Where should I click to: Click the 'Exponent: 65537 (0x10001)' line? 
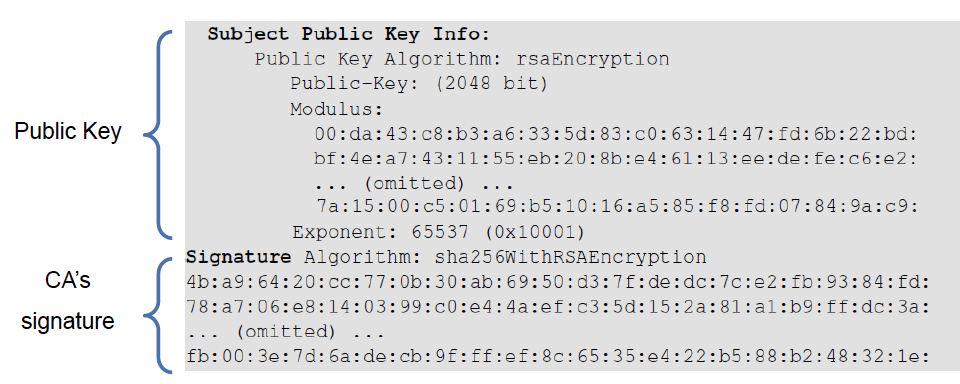click(438, 232)
